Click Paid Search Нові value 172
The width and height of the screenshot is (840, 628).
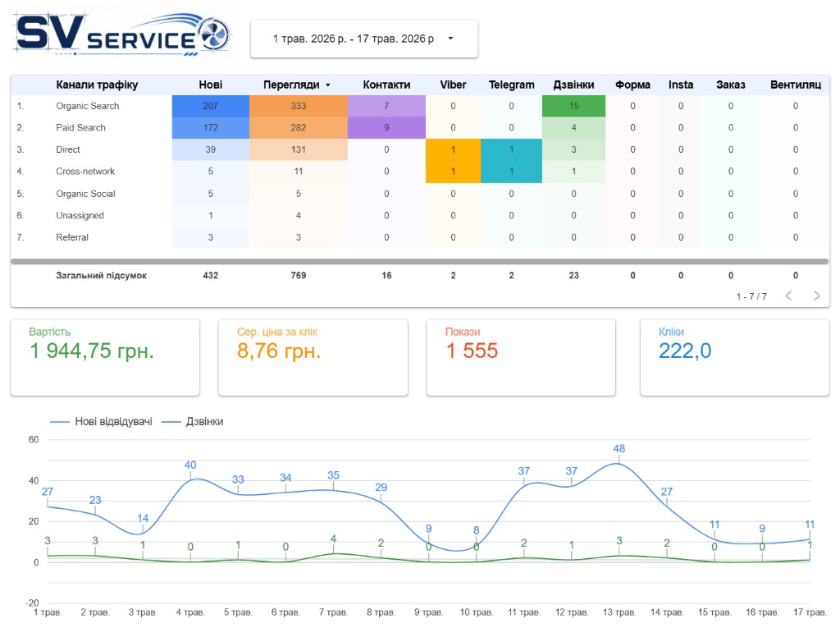tap(211, 127)
